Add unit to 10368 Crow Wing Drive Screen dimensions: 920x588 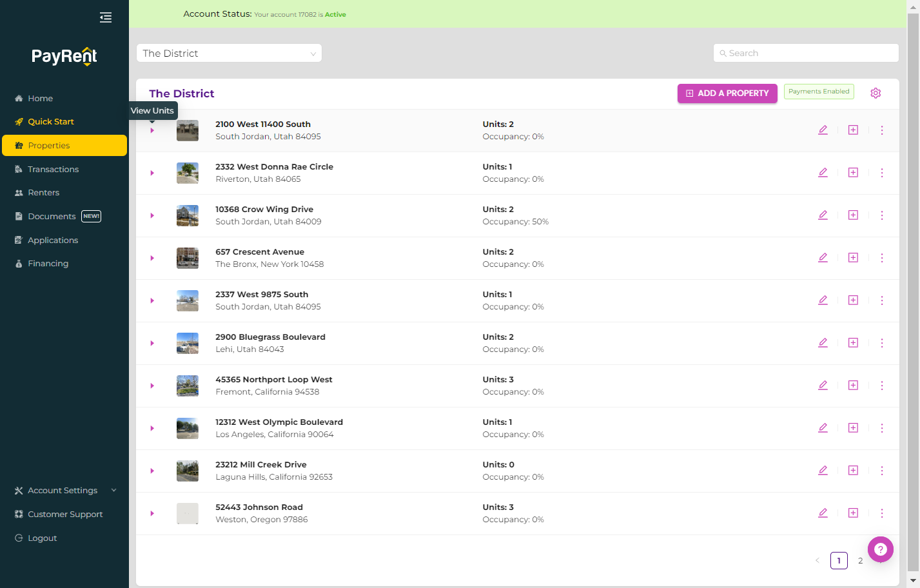(853, 215)
